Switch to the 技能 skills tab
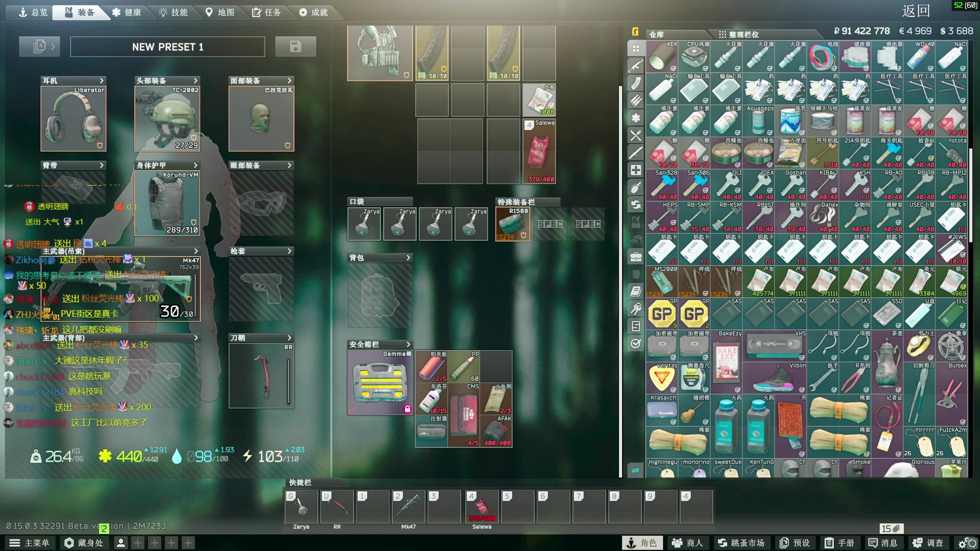 coord(173,13)
